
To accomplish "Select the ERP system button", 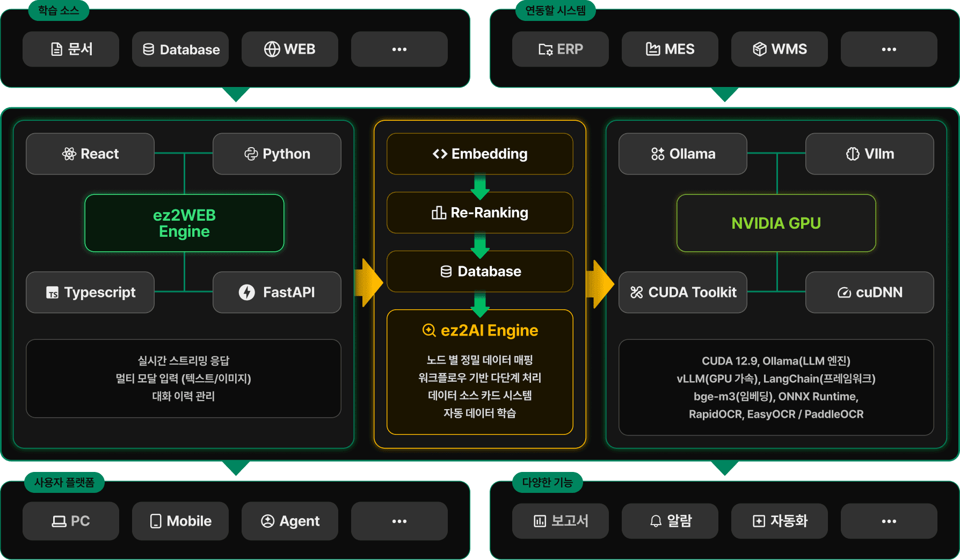I will point(560,49).
